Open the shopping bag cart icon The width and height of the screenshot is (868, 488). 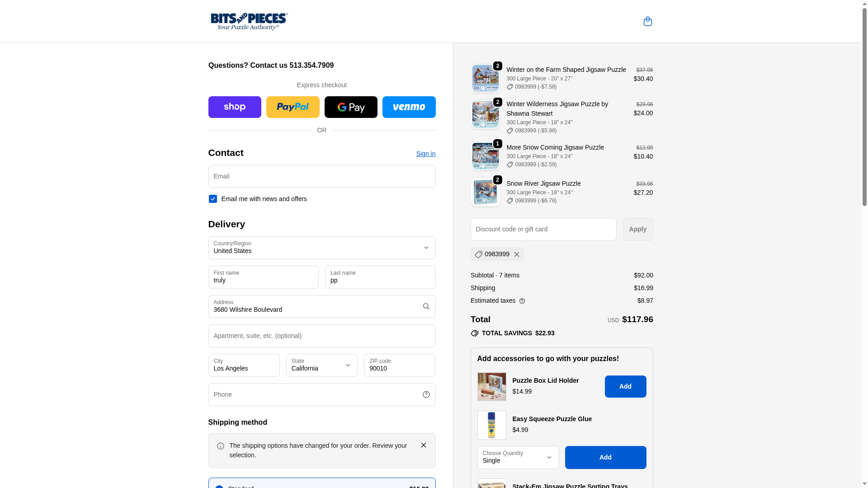point(647,21)
